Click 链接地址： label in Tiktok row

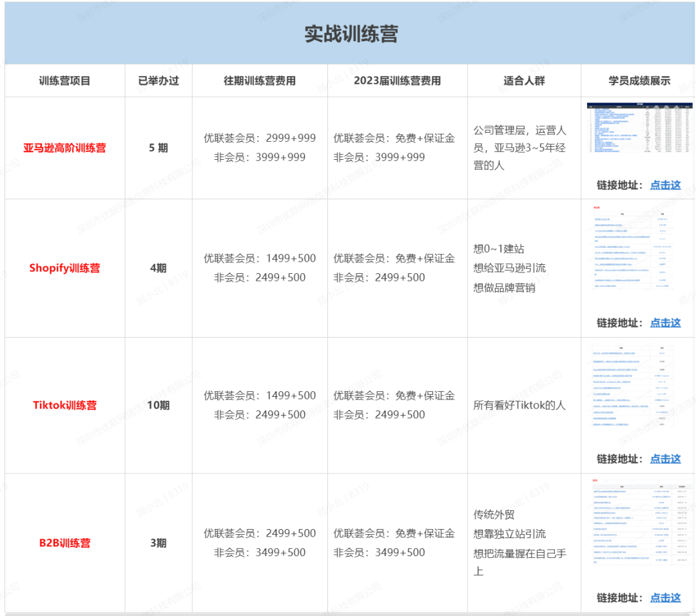tap(620, 459)
